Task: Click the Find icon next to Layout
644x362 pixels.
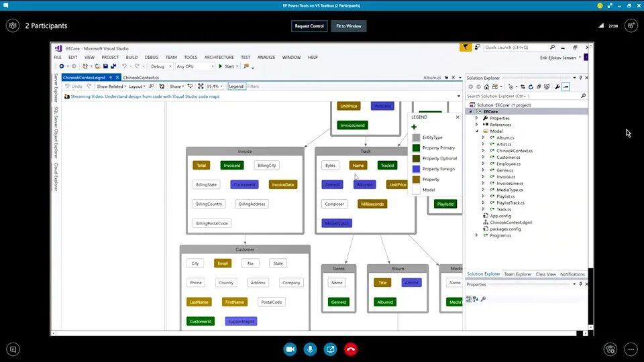Action: 152,86
